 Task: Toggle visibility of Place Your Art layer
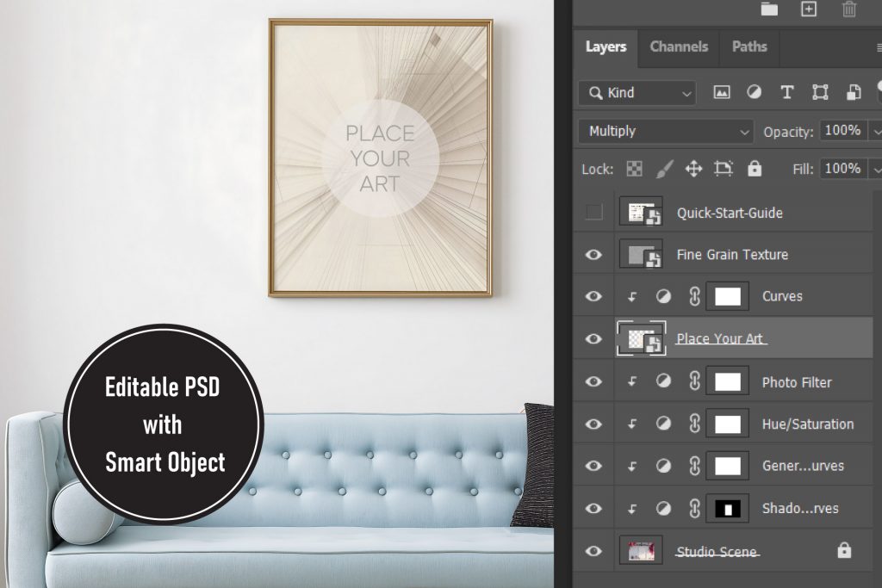tap(593, 338)
